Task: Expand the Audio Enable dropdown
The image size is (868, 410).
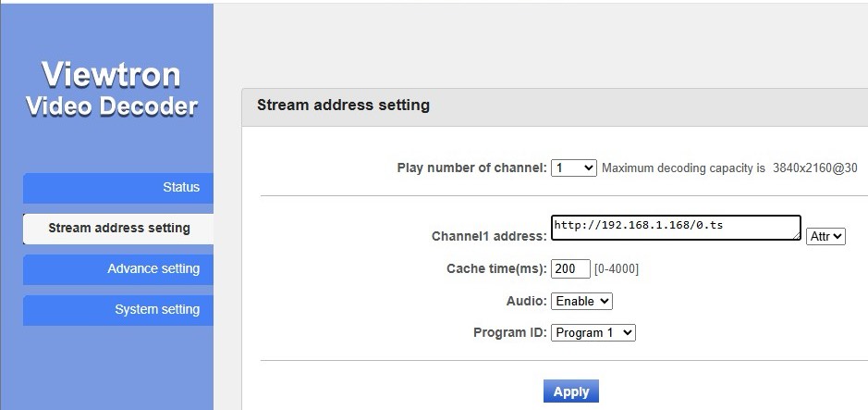Action: click(x=581, y=301)
